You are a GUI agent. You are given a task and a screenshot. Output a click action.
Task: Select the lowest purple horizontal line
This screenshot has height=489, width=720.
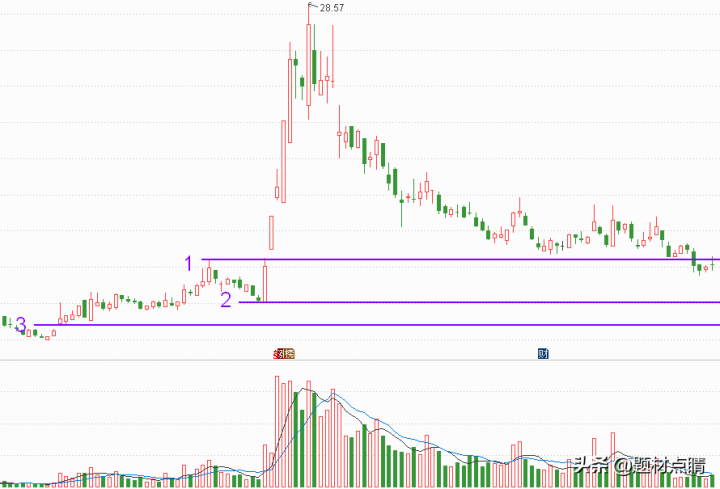pyautogui.click(x=380, y=325)
